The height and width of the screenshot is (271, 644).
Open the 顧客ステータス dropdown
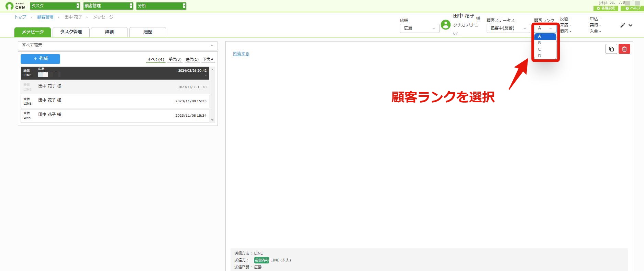tap(508, 28)
